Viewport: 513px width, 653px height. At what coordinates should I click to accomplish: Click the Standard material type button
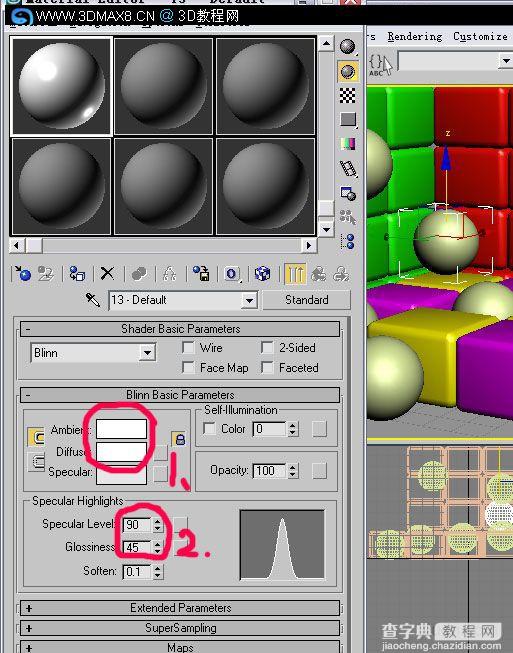306,300
